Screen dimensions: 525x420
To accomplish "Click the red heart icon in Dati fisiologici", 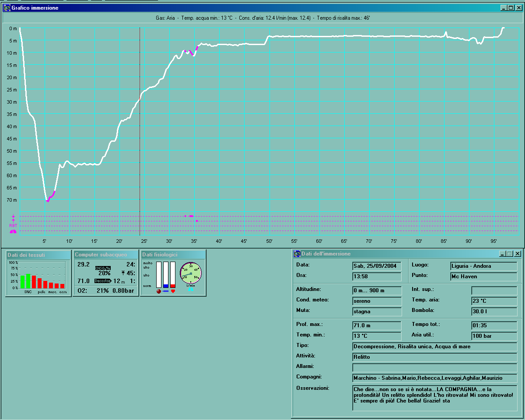I will coord(173,291).
